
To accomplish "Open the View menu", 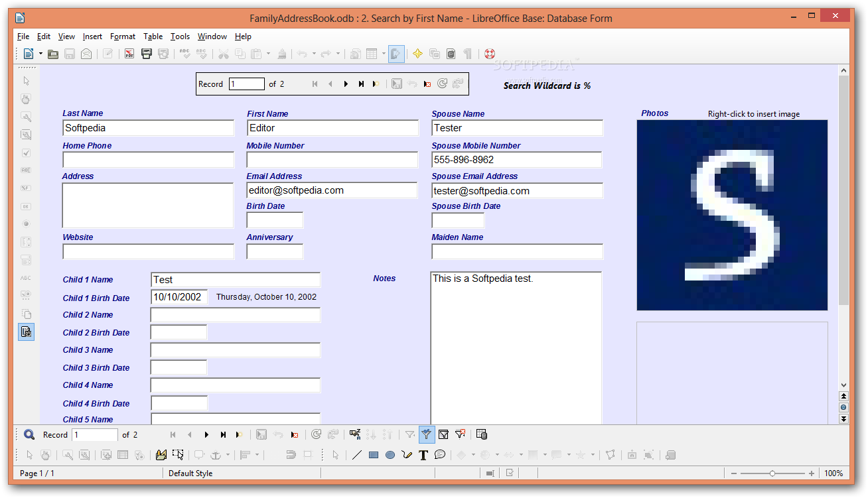I will point(66,36).
